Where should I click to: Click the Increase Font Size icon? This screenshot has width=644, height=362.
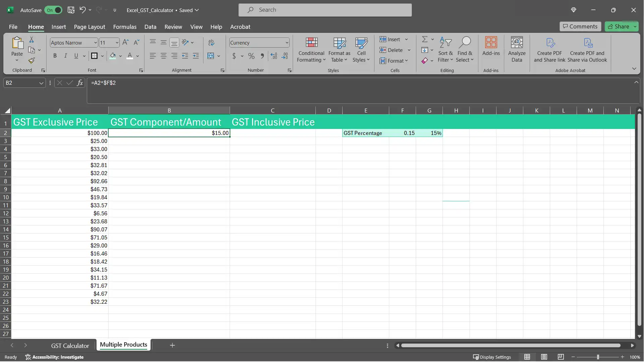125,43
